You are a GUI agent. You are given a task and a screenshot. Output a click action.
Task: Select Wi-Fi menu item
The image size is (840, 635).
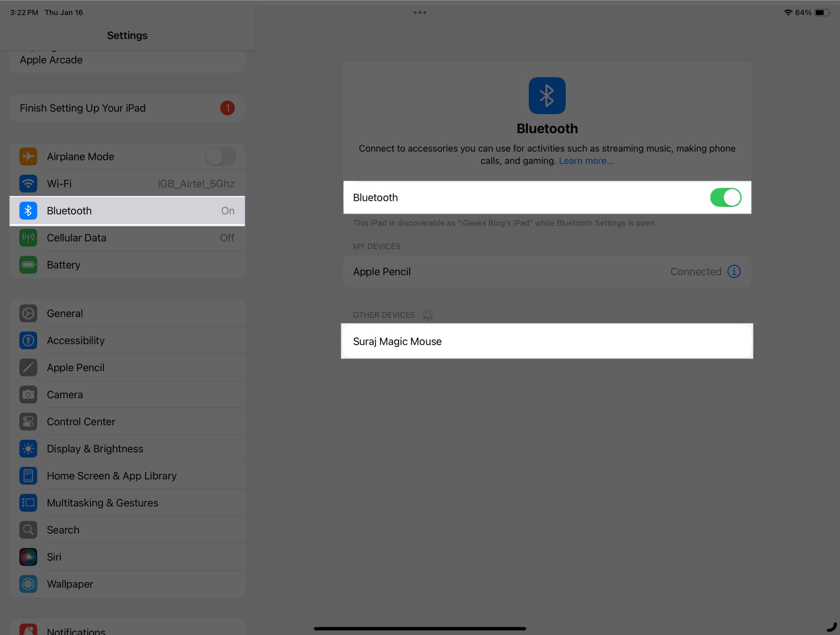coord(127,183)
